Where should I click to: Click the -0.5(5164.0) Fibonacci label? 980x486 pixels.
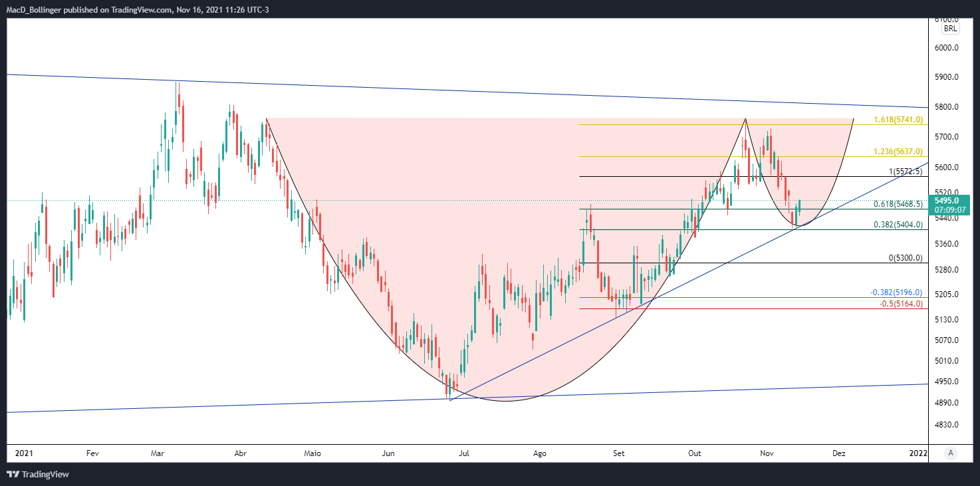pyautogui.click(x=900, y=304)
